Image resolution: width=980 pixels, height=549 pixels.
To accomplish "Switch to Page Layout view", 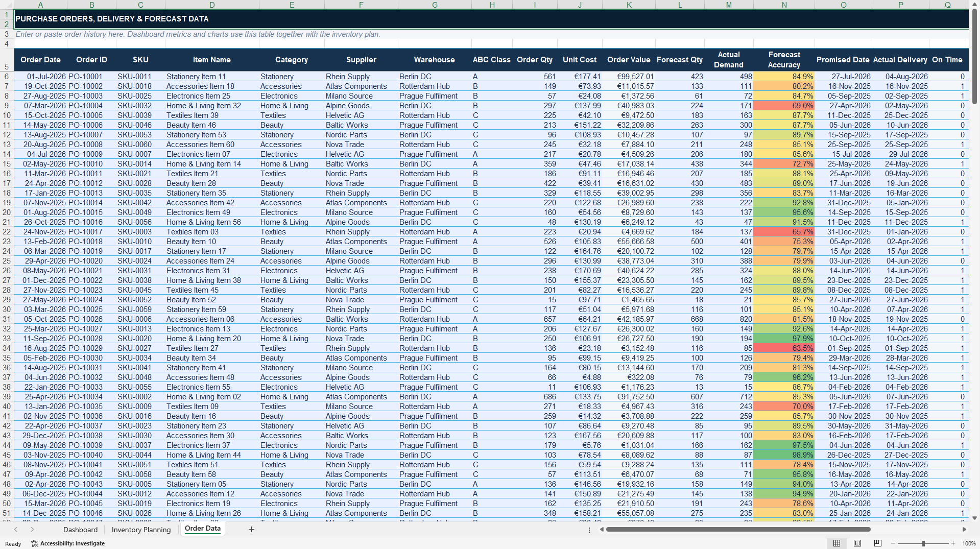I will (857, 543).
